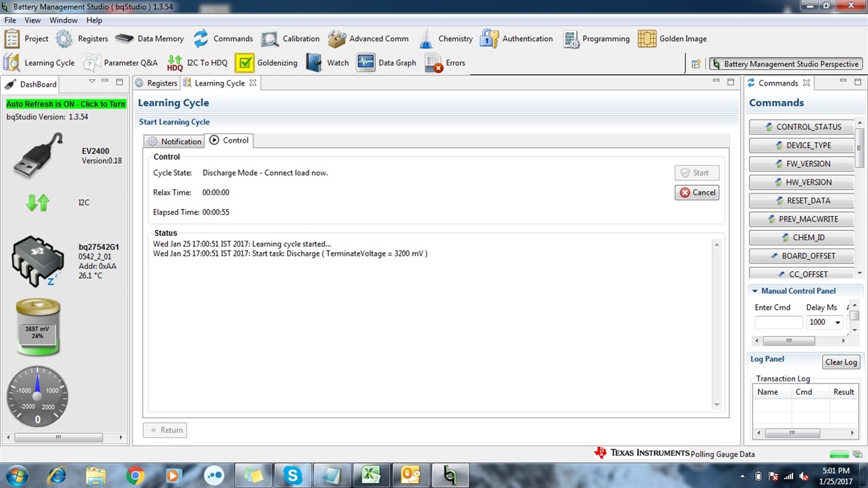Viewport: 868px width, 488px height.
Task: Open Chrome from the taskbar
Action: (x=135, y=476)
